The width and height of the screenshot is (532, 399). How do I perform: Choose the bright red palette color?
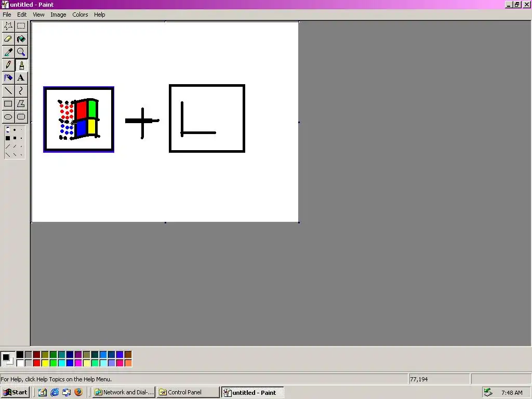click(37, 363)
